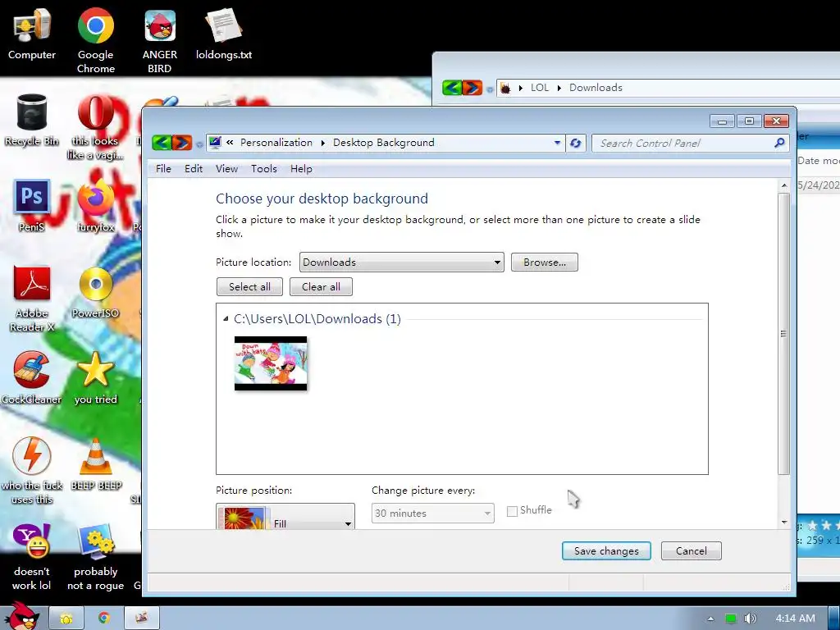Click the scroll up arrow
The width and height of the screenshot is (840, 630).
point(784,185)
